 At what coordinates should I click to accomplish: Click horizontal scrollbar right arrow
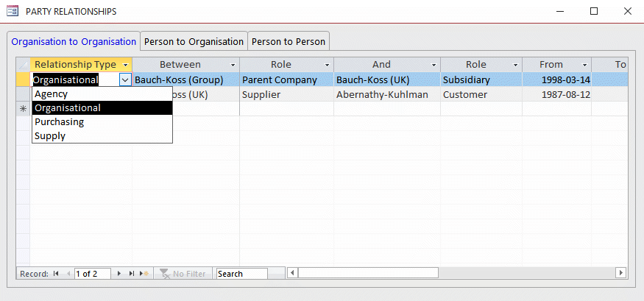click(x=621, y=272)
